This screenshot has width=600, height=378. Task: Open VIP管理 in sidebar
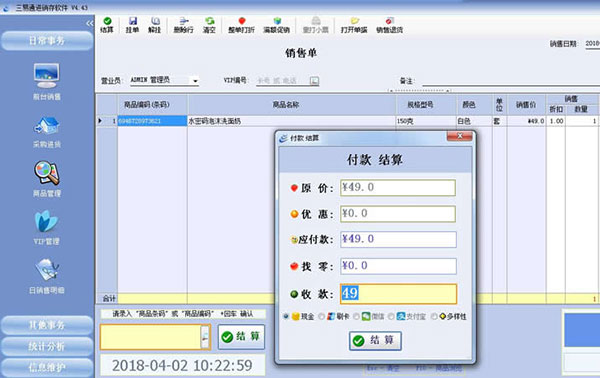[x=46, y=227]
